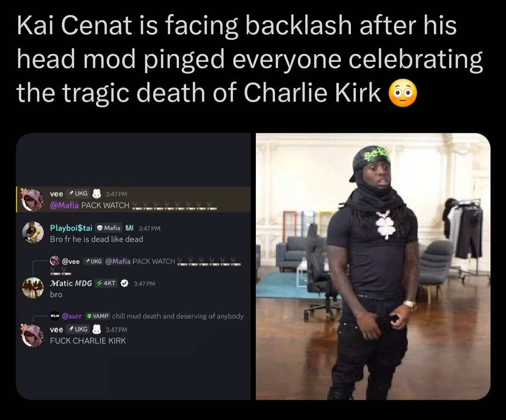Open the username Playboi$tai
The height and width of the screenshot is (420, 506).
pos(71,228)
